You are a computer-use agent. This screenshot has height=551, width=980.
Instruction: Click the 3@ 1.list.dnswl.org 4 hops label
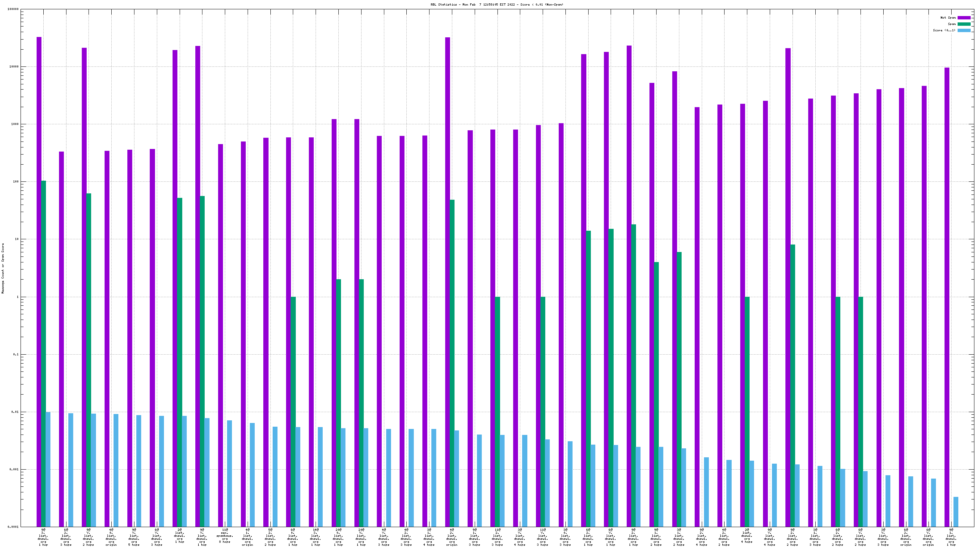click(x=429, y=537)
